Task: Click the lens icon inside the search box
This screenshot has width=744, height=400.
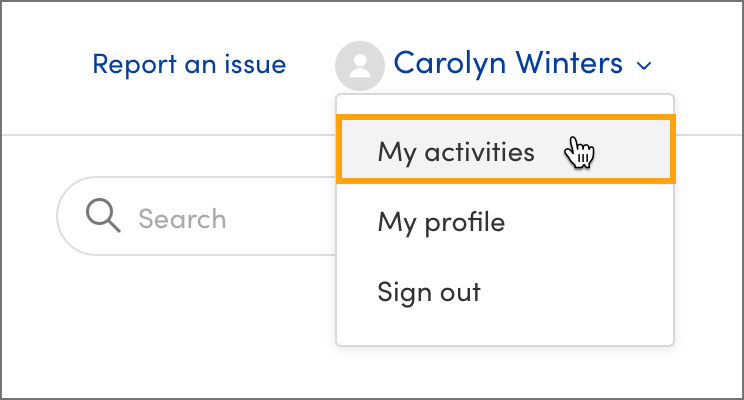Action: [x=103, y=216]
